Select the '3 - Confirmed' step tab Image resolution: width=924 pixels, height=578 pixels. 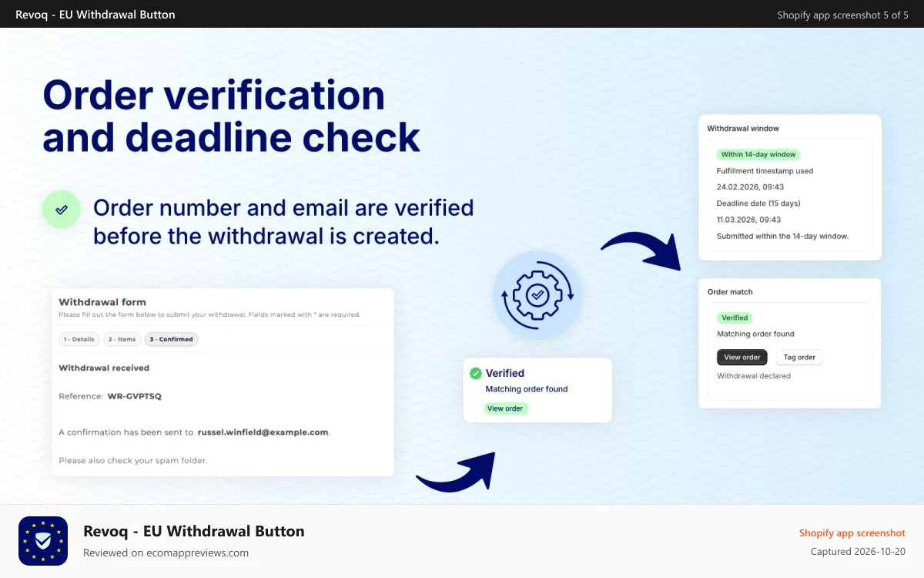coord(172,339)
